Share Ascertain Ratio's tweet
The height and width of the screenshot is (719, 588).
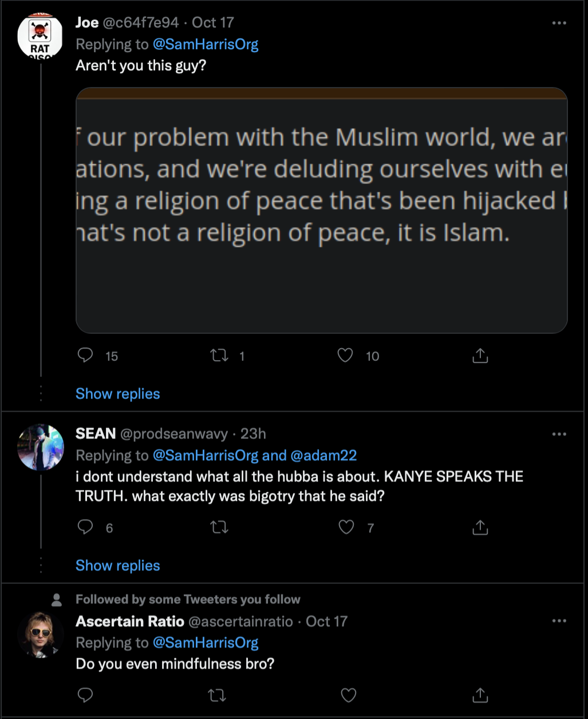480,695
